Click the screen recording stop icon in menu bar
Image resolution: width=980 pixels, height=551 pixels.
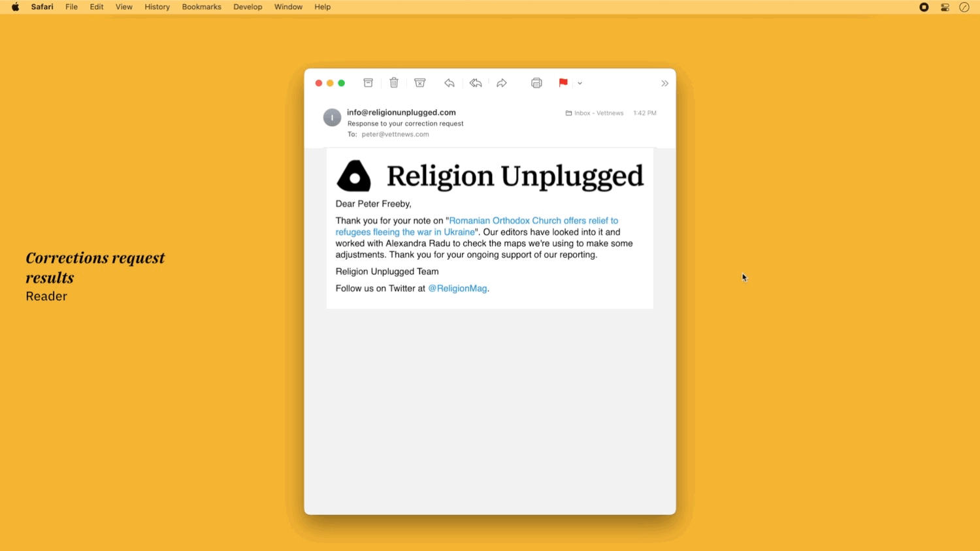pos(924,7)
